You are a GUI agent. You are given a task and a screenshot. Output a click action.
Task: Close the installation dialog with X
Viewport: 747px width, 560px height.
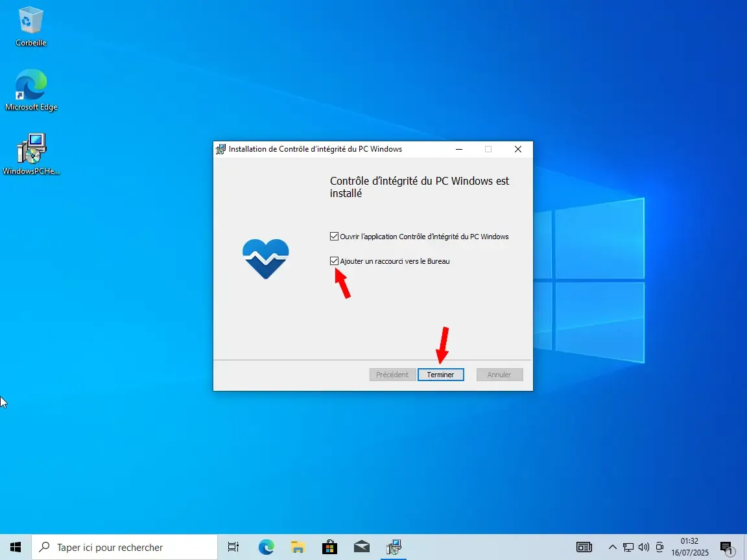518,149
